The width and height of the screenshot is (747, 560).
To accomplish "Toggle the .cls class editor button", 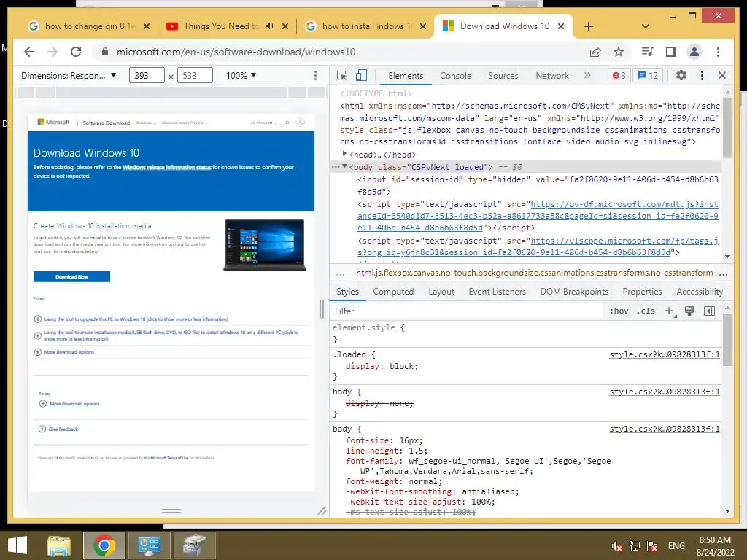I will coord(646,311).
